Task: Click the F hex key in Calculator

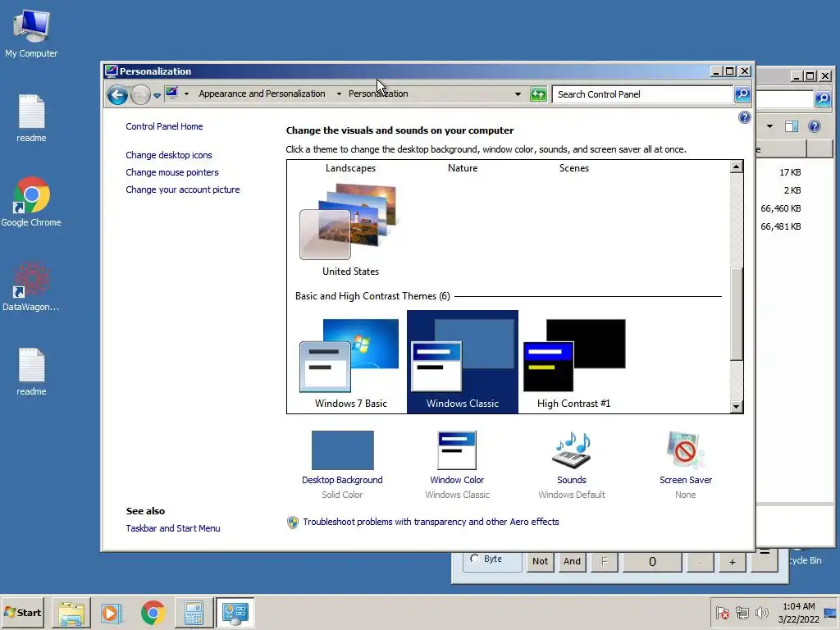Action: coord(605,561)
